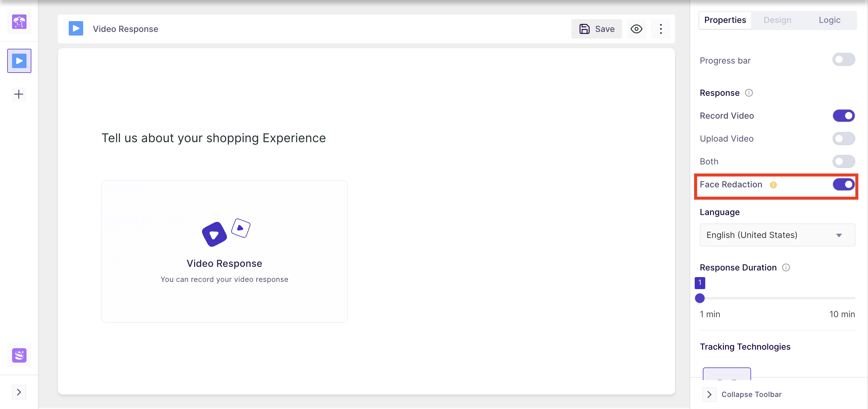Click the blue play icon beside title
The image size is (868, 409).
76,29
